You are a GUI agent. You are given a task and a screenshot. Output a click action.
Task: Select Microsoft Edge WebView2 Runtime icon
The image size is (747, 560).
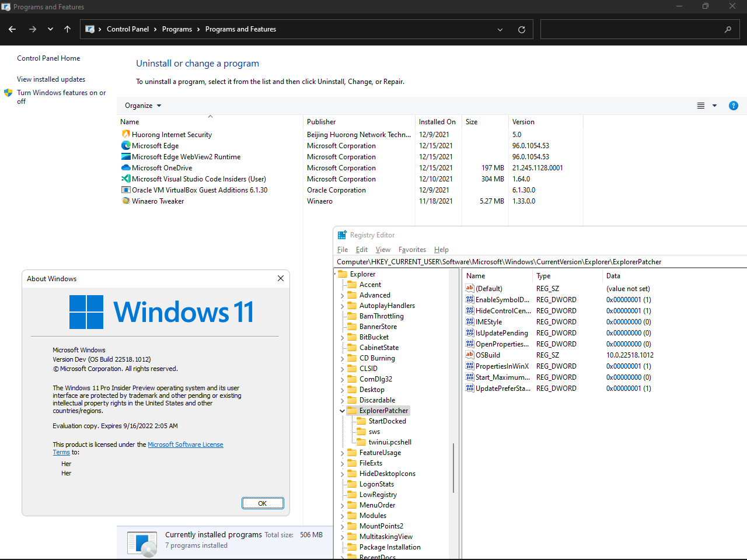125,157
